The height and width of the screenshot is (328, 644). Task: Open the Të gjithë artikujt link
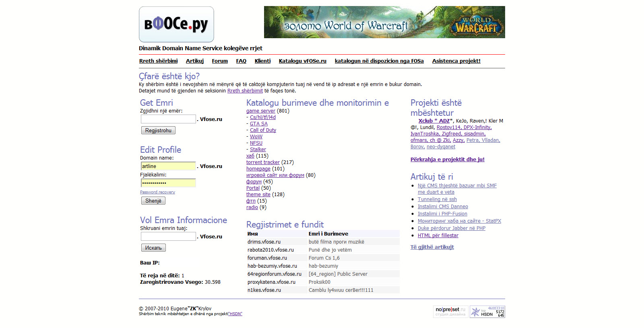pyautogui.click(x=432, y=247)
